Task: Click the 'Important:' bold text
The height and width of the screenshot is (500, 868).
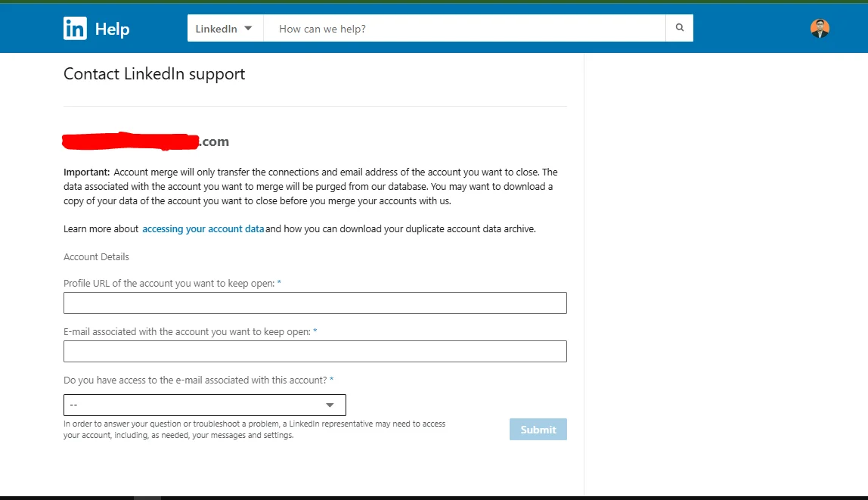Action: click(x=87, y=172)
